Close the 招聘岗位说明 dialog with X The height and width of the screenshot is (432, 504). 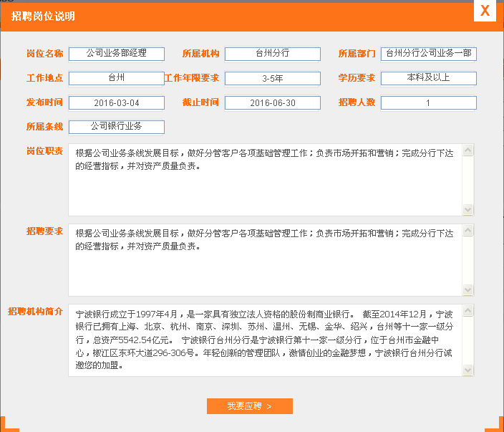(485, 11)
